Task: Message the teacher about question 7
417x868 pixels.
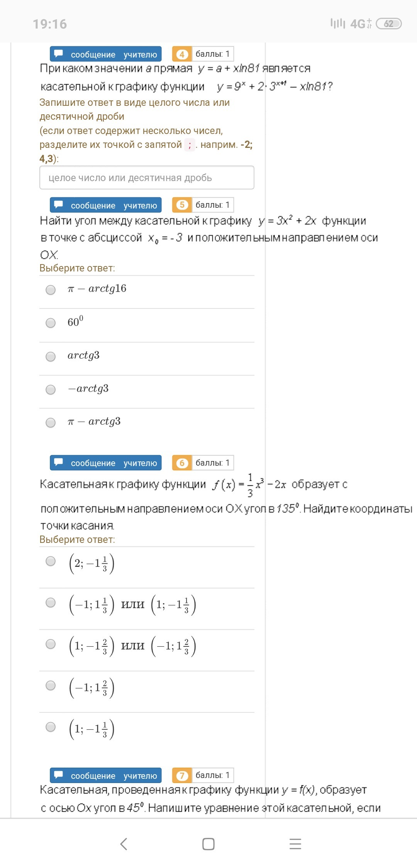Action: [x=105, y=775]
